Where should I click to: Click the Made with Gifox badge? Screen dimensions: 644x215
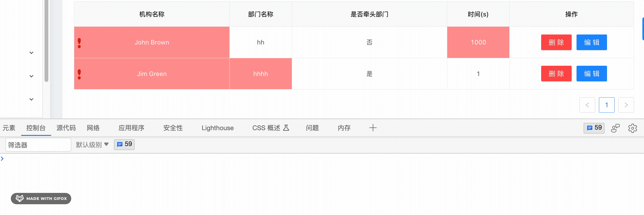[x=41, y=199]
